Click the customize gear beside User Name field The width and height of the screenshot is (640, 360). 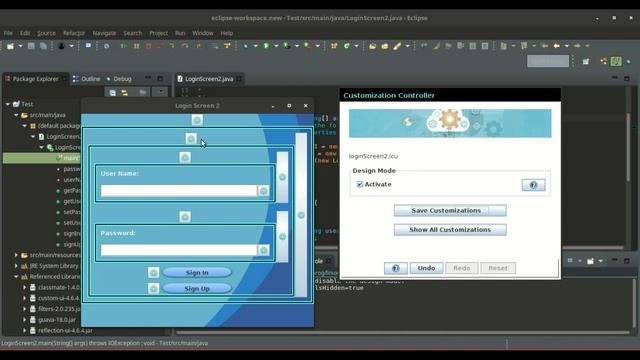coord(264,191)
